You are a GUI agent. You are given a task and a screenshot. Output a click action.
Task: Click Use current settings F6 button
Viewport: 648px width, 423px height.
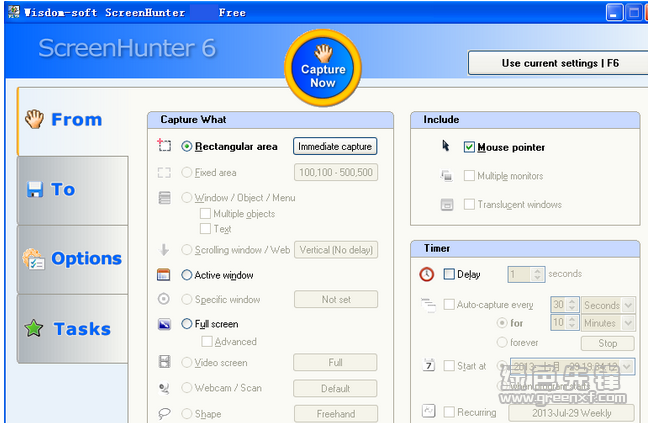coord(559,63)
